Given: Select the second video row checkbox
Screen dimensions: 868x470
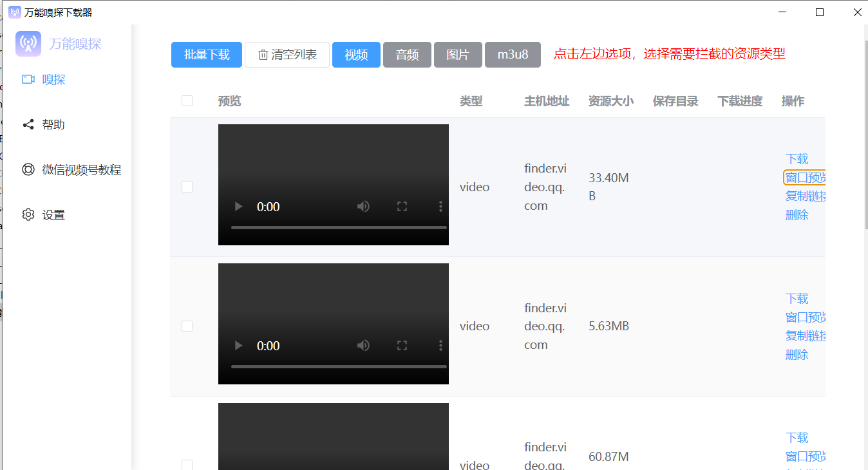Looking at the screenshot, I should (x=187, y=326).
